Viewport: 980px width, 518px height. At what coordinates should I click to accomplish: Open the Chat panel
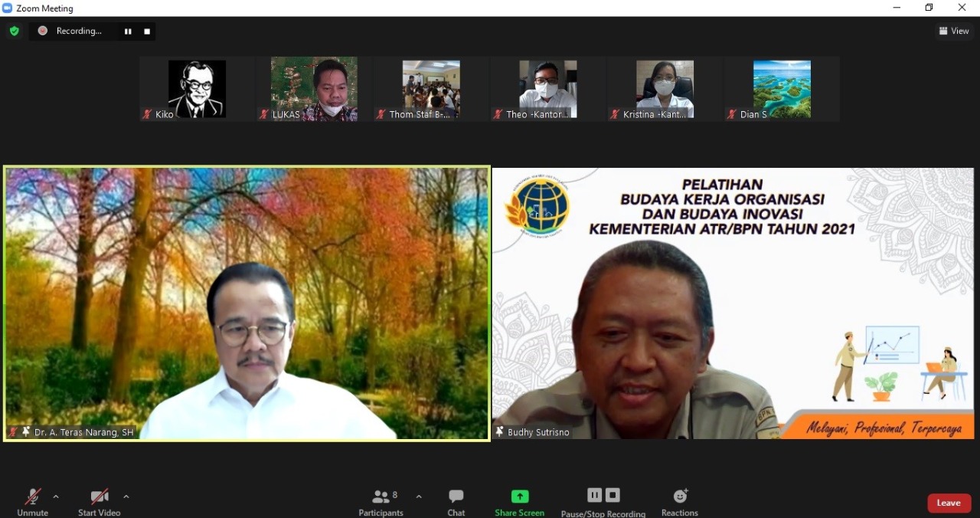click(x=456, y=501)
